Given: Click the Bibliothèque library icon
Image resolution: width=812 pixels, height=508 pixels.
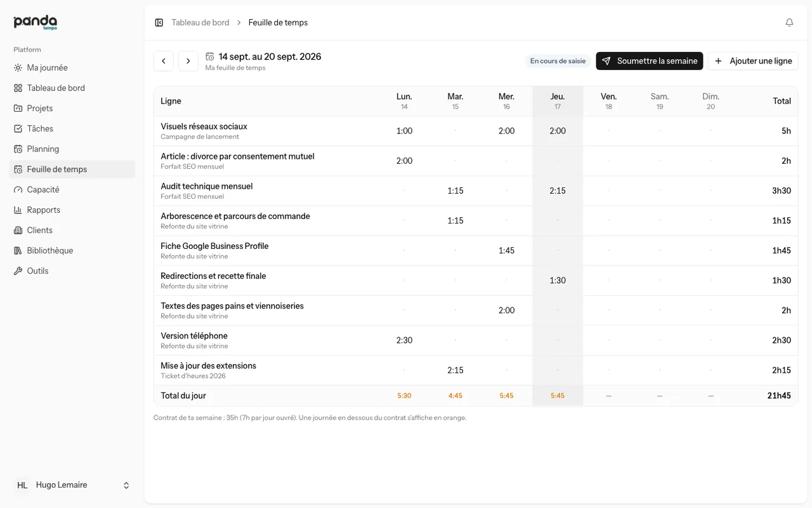Looking at the screenshot, I should [x=18, y=251].
